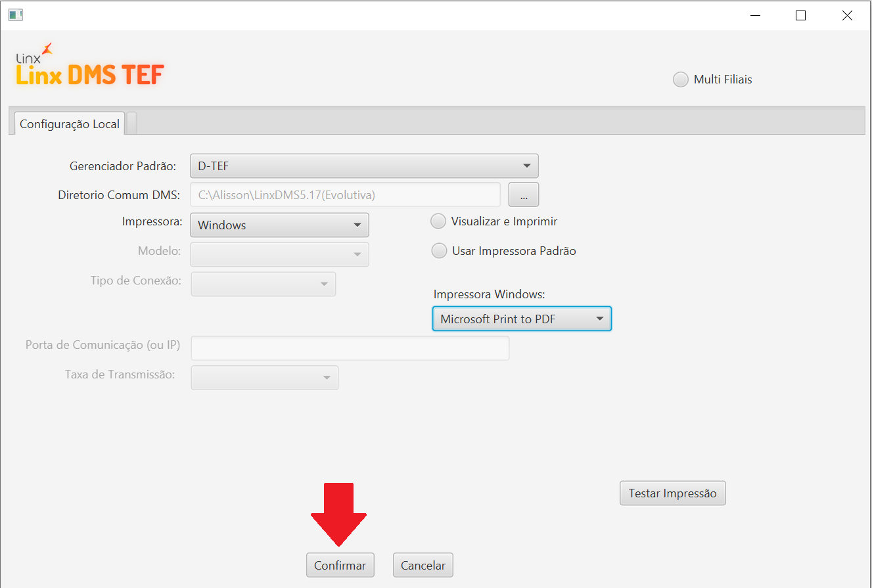Image resolution: width=872 pixels, height=588 pixels.
Task: Click the Linx DMS TEF logo
Action: 89,66
